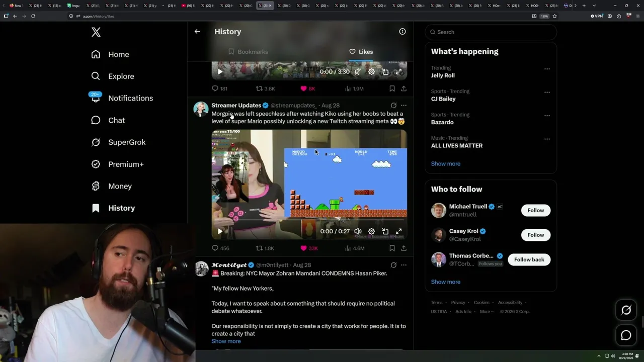Reply to the post with 456 replies

pyautogui.click(x=220, y=248)
